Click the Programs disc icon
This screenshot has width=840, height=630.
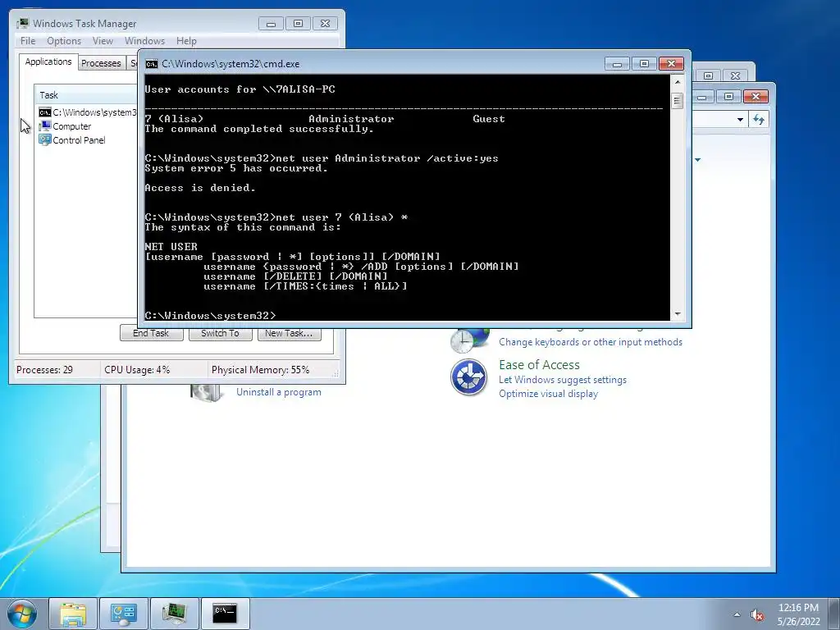(207, 393)
